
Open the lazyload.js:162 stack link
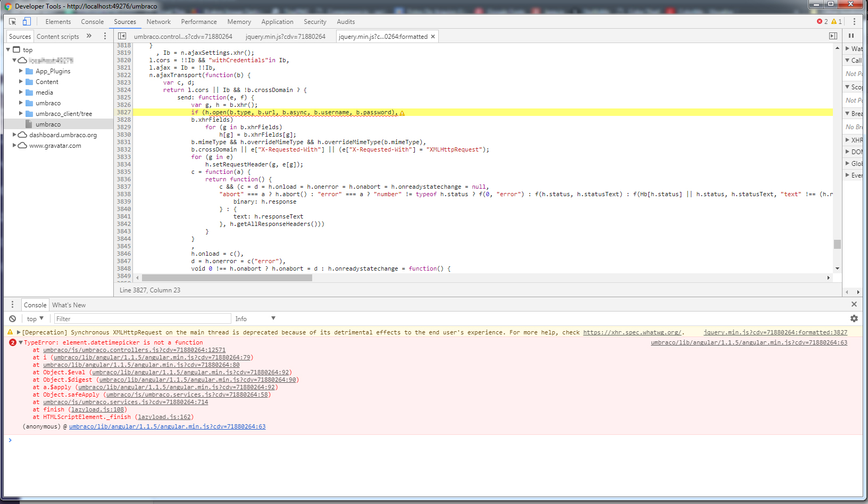(164, 417)
